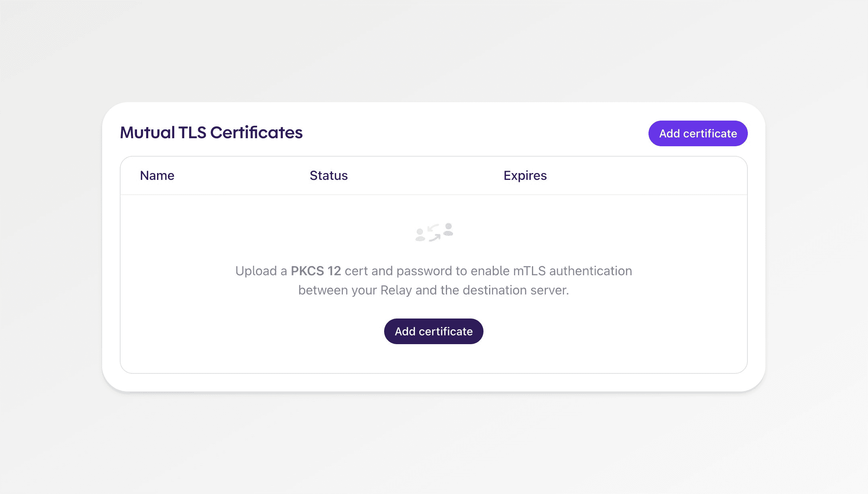Click the word cert after PKCS 12
The height and width of the screenshot is (494, 868).
coord(356,271)
